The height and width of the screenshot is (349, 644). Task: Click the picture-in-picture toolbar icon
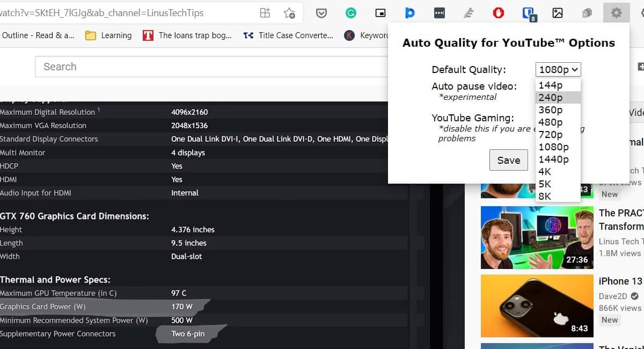point(380,13)
